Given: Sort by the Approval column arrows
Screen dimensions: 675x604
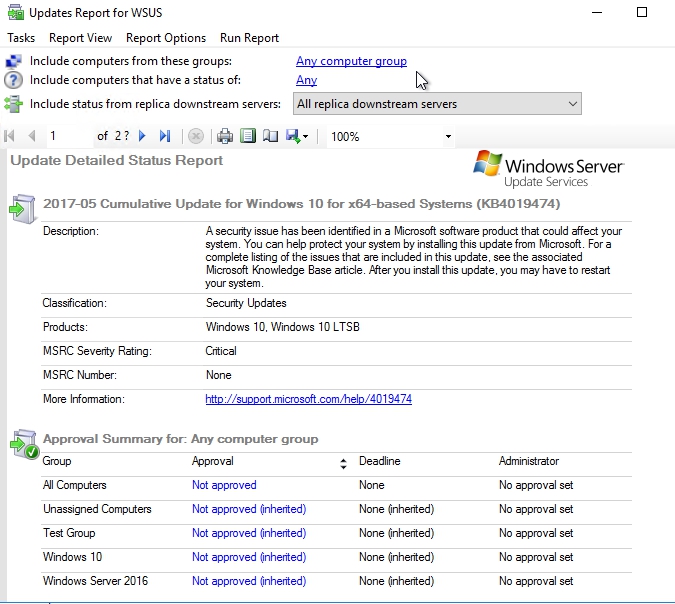Looking at the screenshot, I should pyautogui.click(x=344, y=463).
